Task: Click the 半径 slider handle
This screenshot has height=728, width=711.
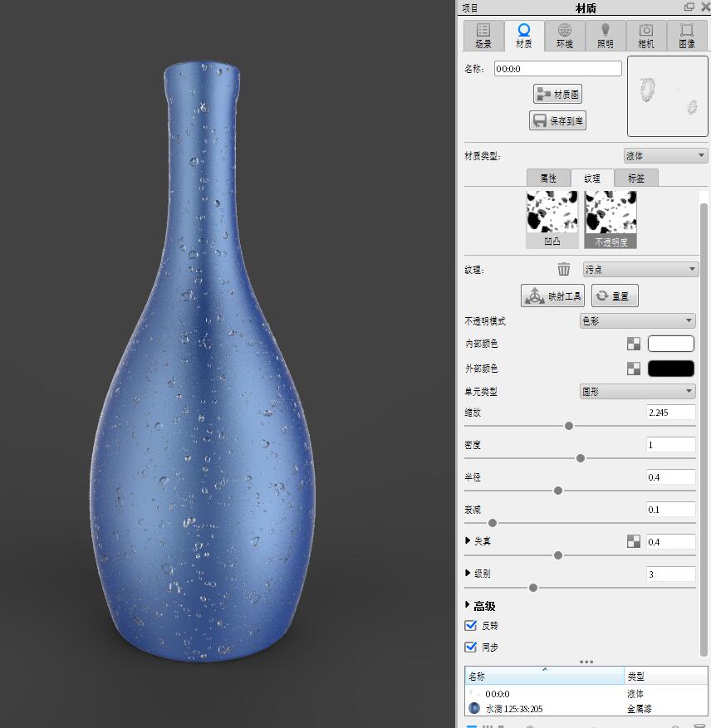Action: 558,491
